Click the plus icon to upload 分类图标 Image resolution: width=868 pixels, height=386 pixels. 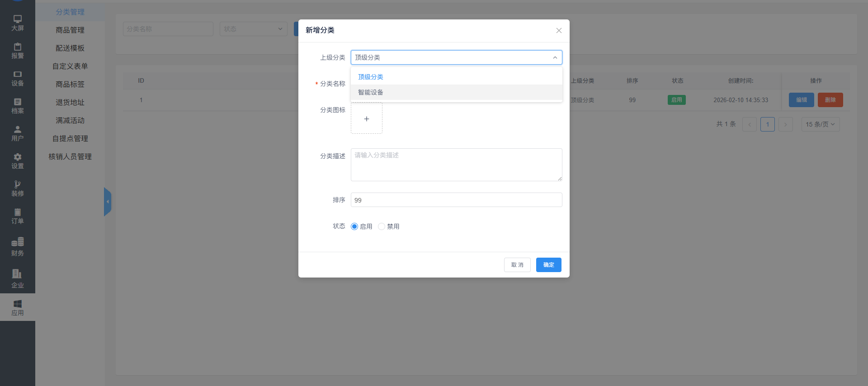(x=367, y=118)
